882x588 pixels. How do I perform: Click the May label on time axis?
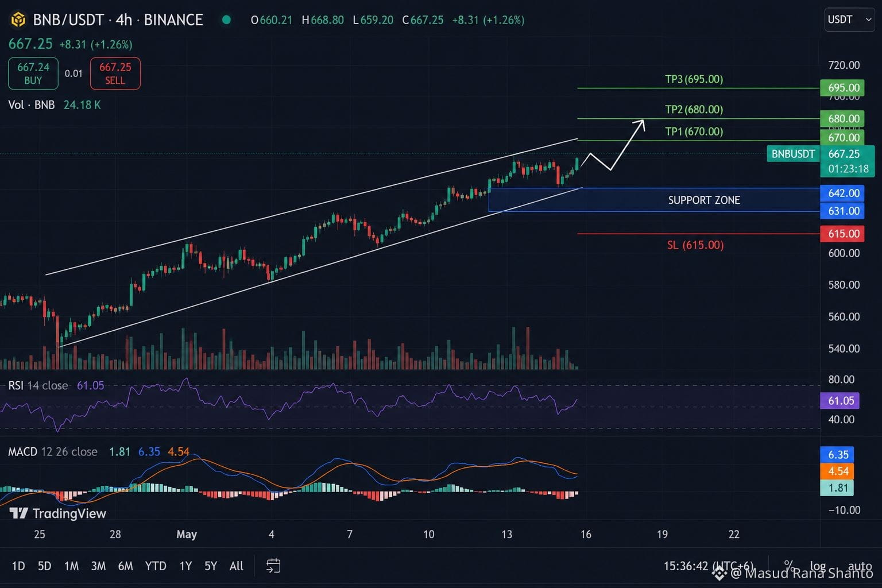[x=187, y=535]
